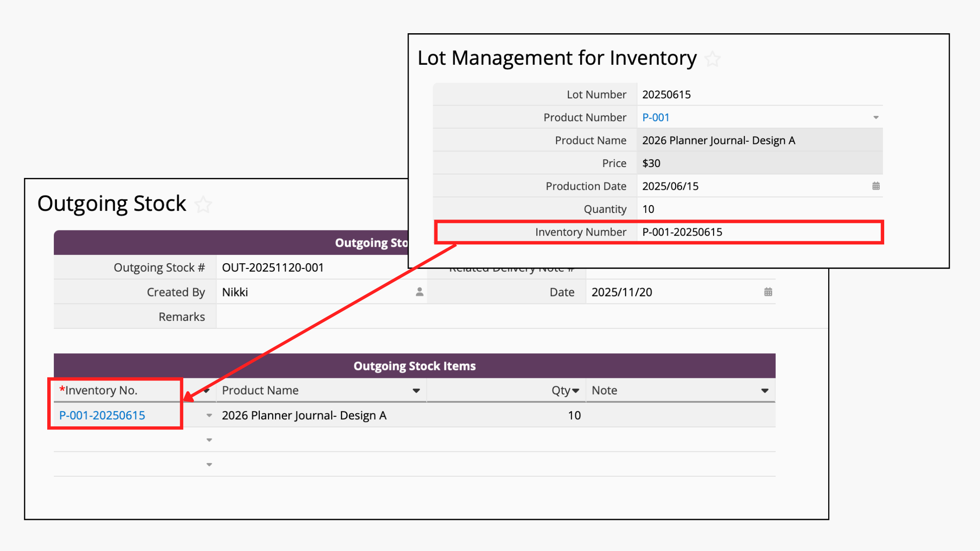Expand the second row Inventory No. dropdown

tap(209, 440)
